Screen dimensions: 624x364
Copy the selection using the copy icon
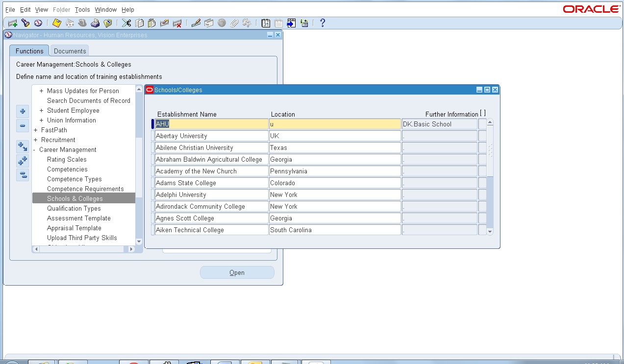coord(139,23)
